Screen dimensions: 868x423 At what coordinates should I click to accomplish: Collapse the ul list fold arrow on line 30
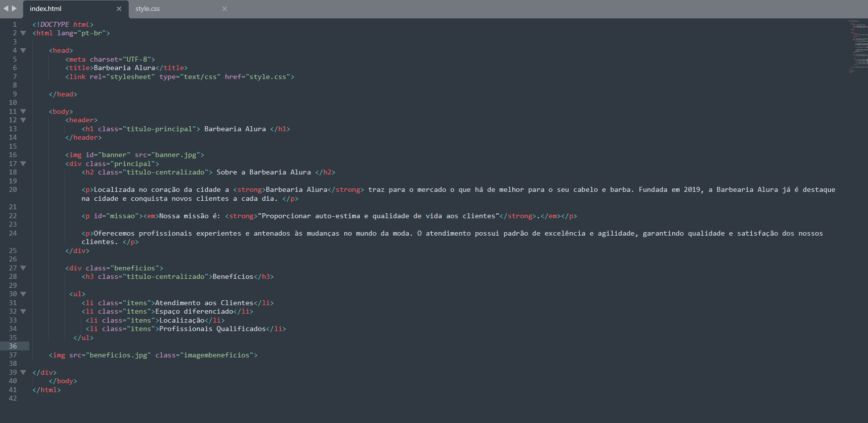[23, 294]
